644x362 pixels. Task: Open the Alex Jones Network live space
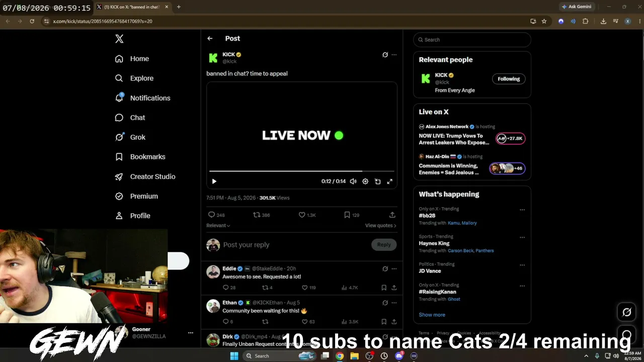[472, 136]
